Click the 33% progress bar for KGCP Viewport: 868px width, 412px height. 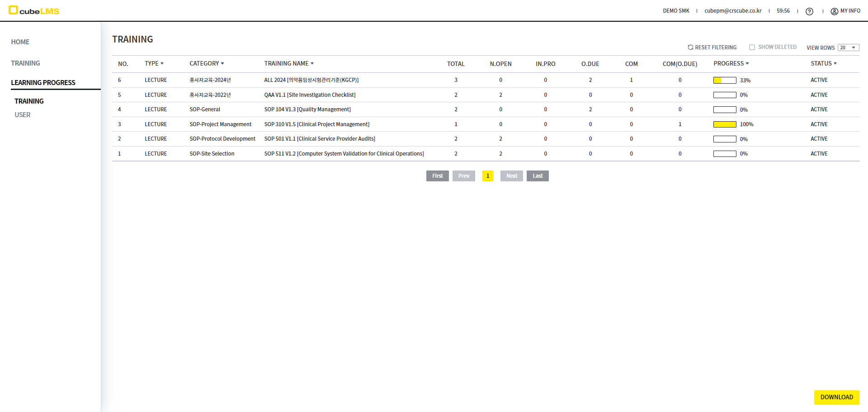[x=725, y=81]
